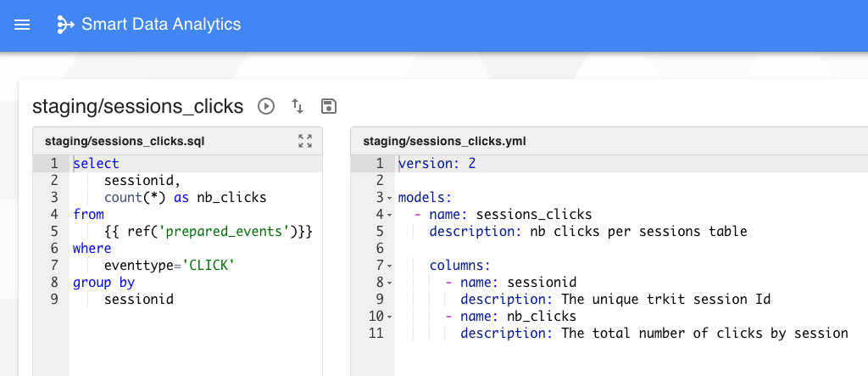Click the staging/sessions_clicks page heading
The width and height of the screenshot is (868, 376).
tap(137, 106)
